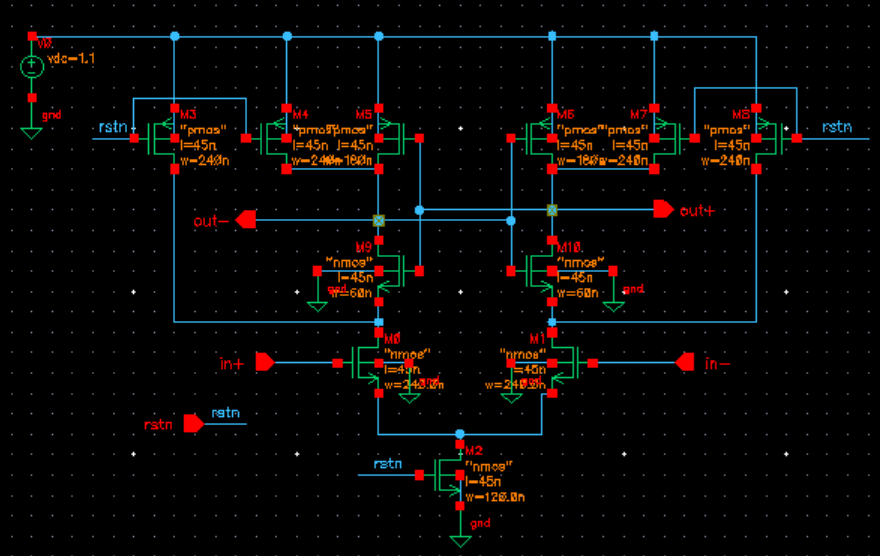Click the M2 instance name label

[474, 451]
